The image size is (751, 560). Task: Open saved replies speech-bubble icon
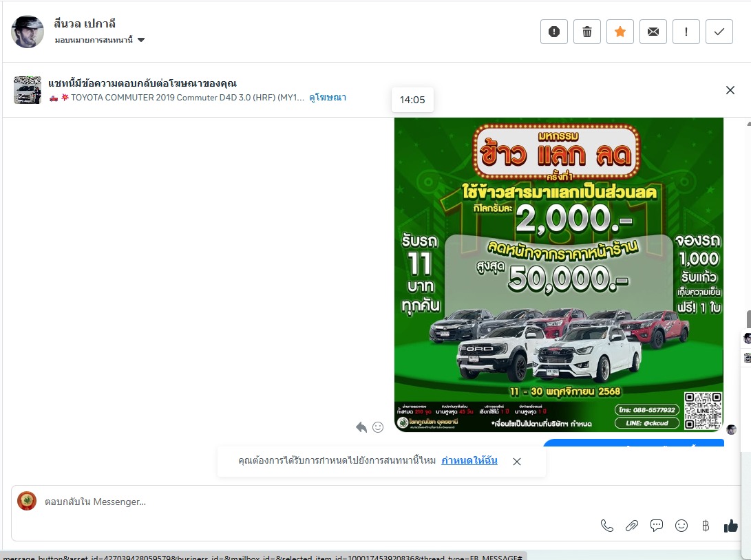click(657, 526)
